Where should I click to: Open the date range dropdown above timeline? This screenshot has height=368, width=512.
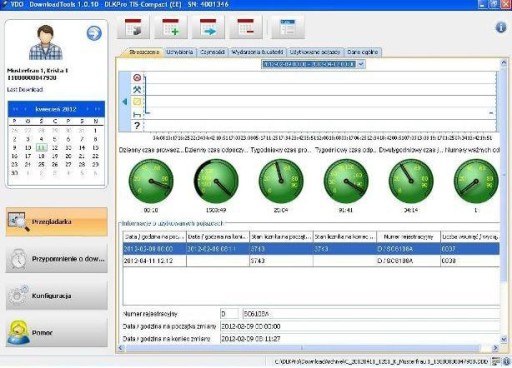[361, 64]
